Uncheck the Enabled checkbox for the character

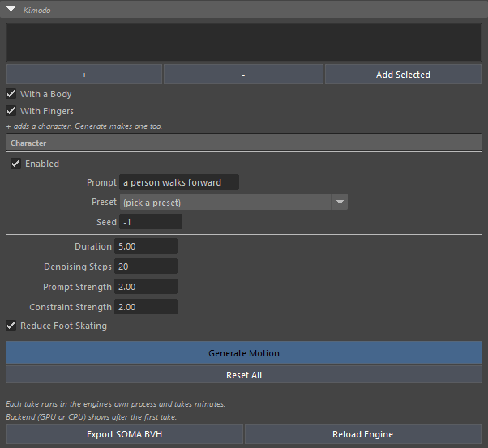(16, 164)
